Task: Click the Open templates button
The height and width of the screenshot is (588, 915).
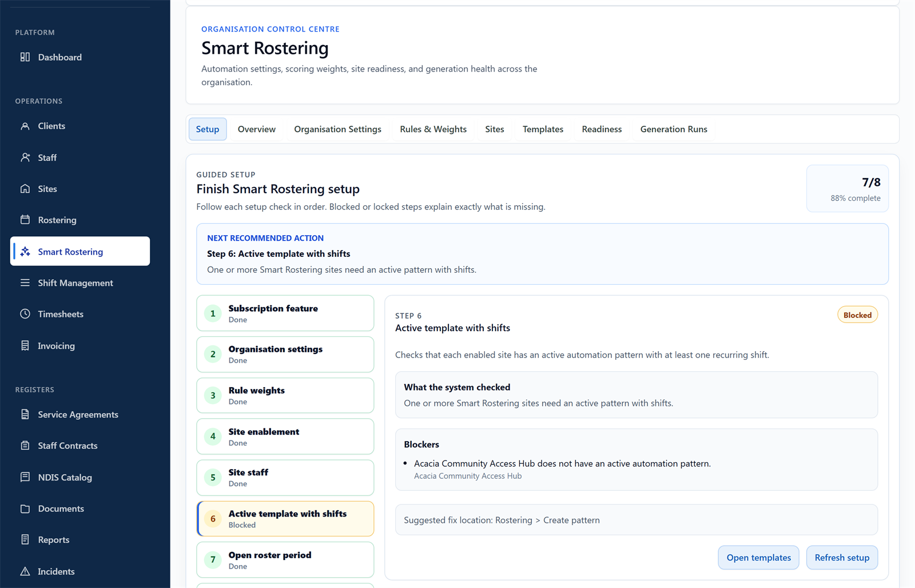Action: pyautogui.click(x=759, y=558)
